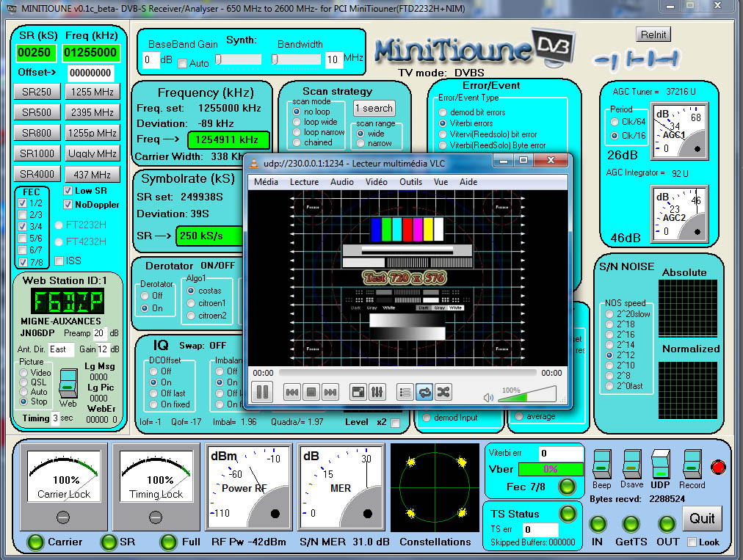Open the Aide menu in VLC
Image resolution: width=743 pixels, height=560 pixels.
tap(468, 182)
